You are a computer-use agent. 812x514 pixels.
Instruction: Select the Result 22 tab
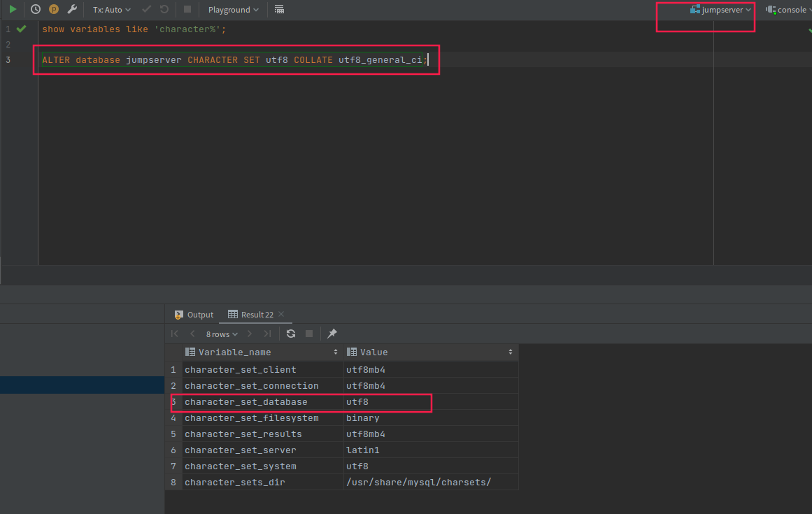(x=255, y=314)
